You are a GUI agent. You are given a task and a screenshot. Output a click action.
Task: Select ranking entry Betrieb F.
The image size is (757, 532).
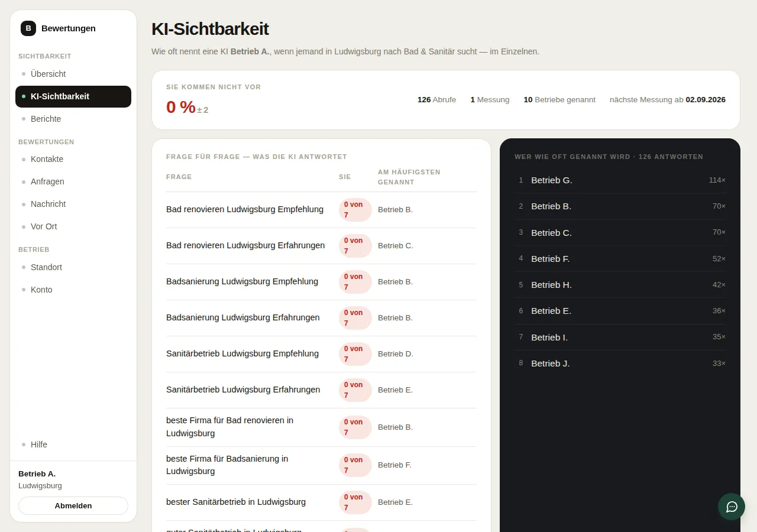pos(620,259)
